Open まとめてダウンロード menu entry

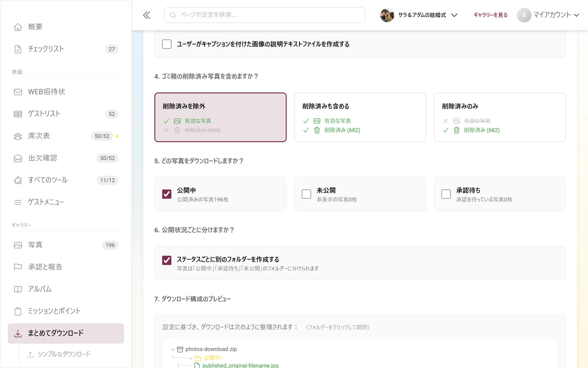point(66,334)
